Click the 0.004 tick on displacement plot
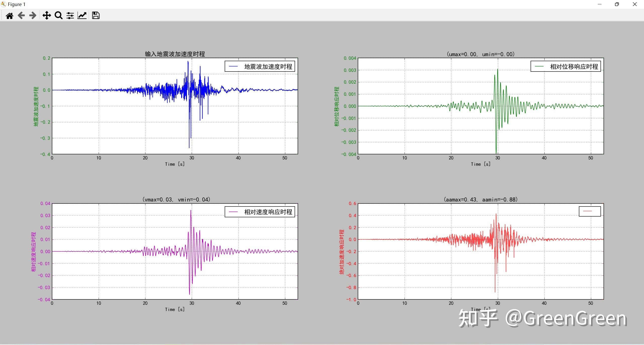Image resolution: width=644 pixels, height=345 pixels. pyautogui.click(x=350, y=58)
